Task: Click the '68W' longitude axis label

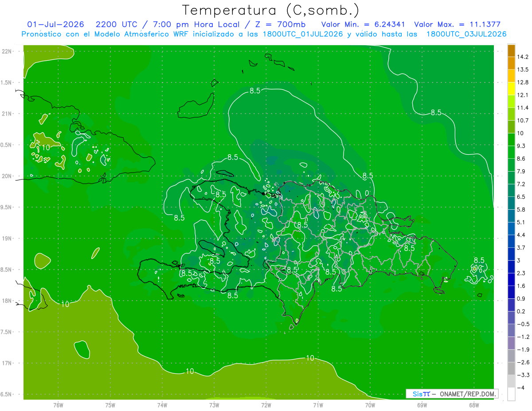Action: 474,405
